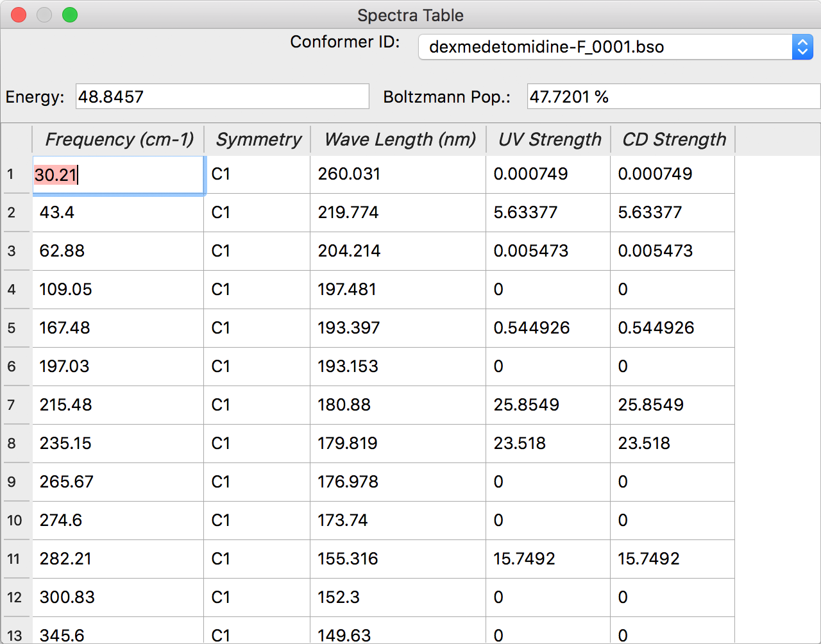Click the frequency cell 345.6 in row 13
The height and width of the screenshot is (644, 821).
pyautogui.click(x=62, y=635)
